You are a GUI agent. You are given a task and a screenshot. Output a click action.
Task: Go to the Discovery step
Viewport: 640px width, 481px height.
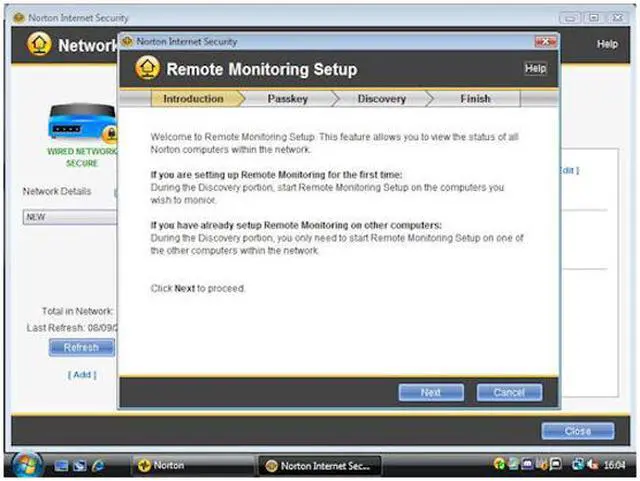pyautogui.click(x=381, y=99)
